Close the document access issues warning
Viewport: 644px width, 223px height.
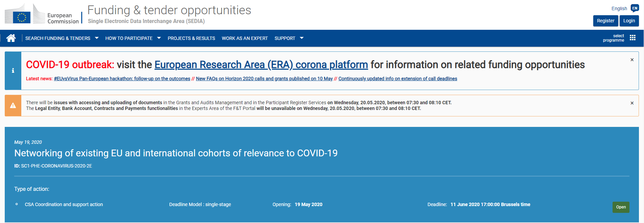click(632, 103)
